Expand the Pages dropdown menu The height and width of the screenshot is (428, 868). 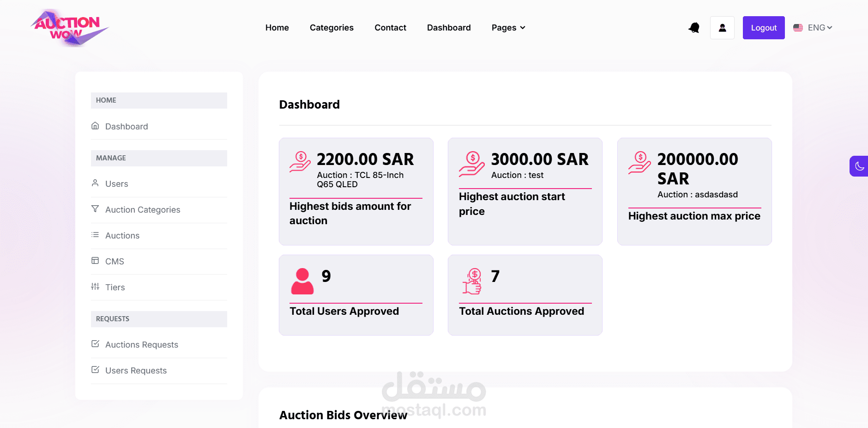point(508,28)
